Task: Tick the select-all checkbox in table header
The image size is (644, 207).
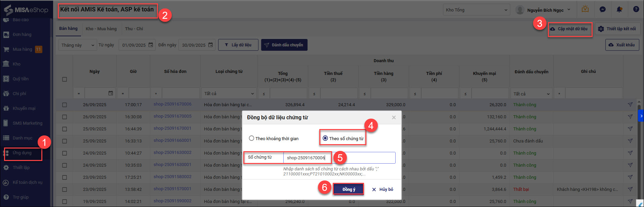Action: pos(65,79)
